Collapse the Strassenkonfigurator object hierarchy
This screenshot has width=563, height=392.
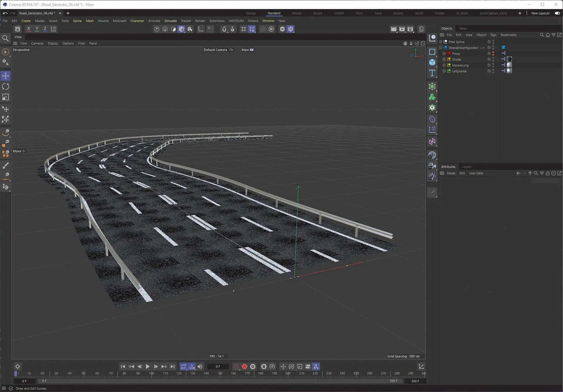(440, 48)
